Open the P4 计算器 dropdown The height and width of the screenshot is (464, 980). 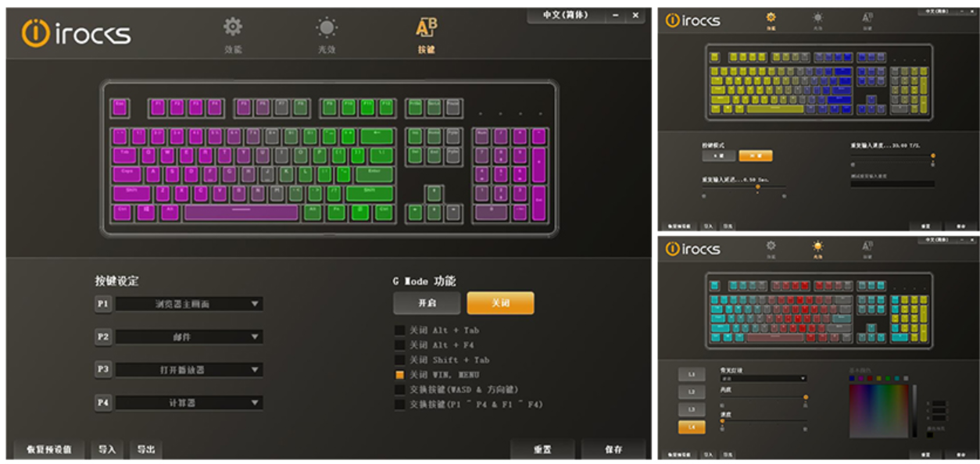click(x=189, y=402)
